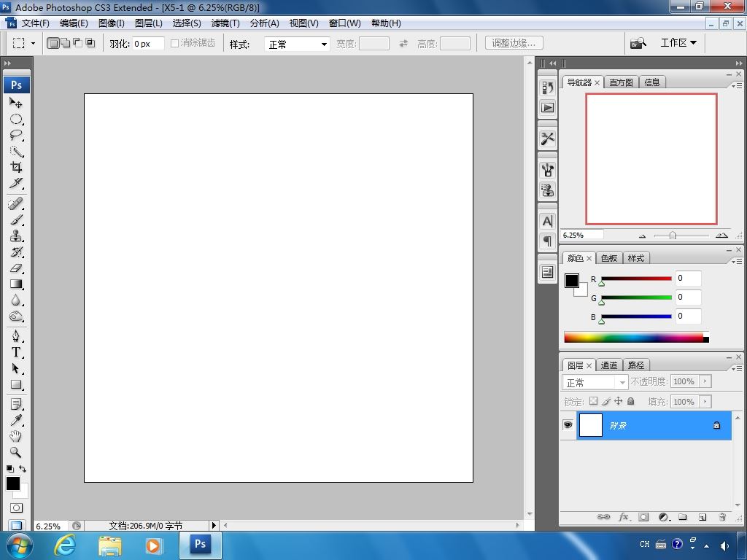Switch to the 色板 tab
Screen dimensions: 747x560
tap(609, 258)
